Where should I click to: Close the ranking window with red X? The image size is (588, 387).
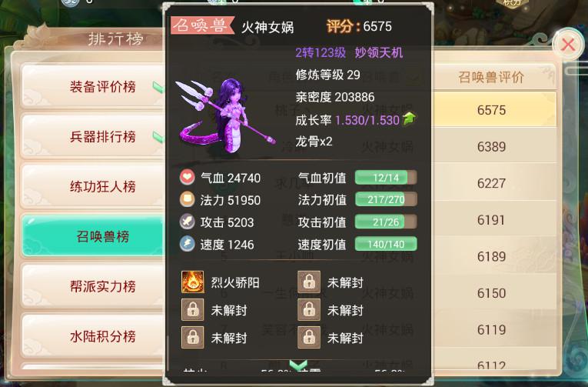(568, 45)
